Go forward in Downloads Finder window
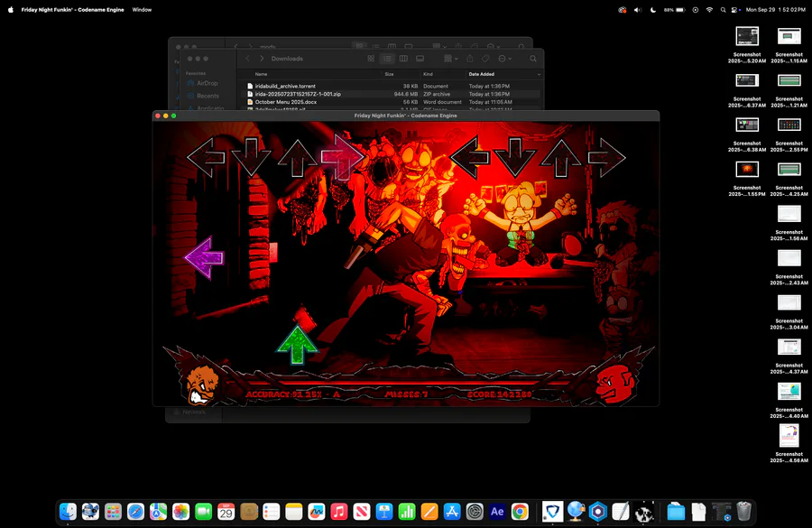The image size is (812, 528). pos(262,59)
